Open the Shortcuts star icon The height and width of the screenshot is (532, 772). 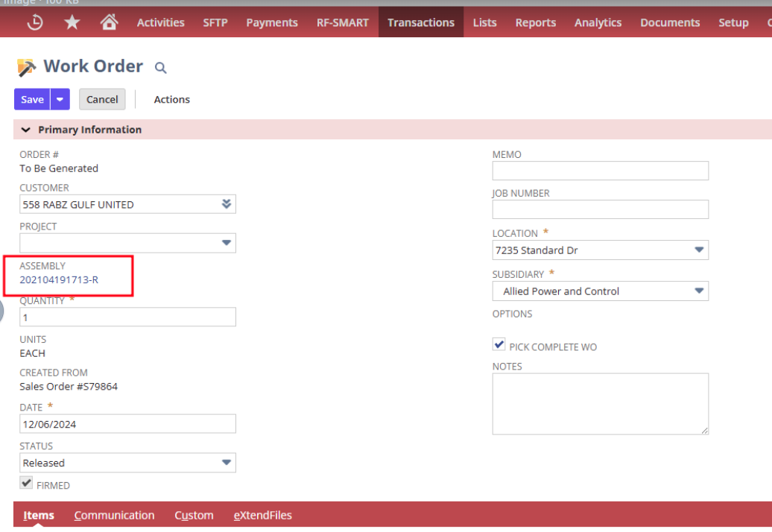coord(72,22)
